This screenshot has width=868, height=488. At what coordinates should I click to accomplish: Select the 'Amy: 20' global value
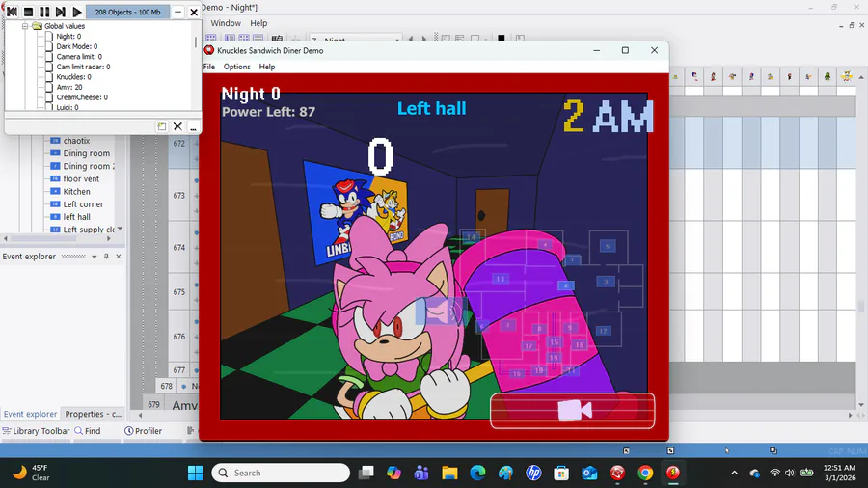click(x=69, y=87)
